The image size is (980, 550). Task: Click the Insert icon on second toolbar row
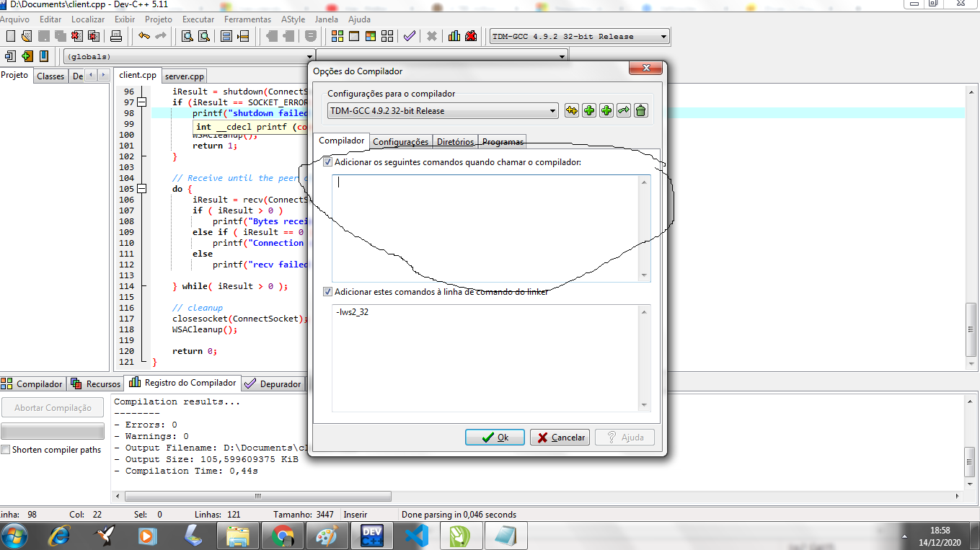click(x=11, y=56)
